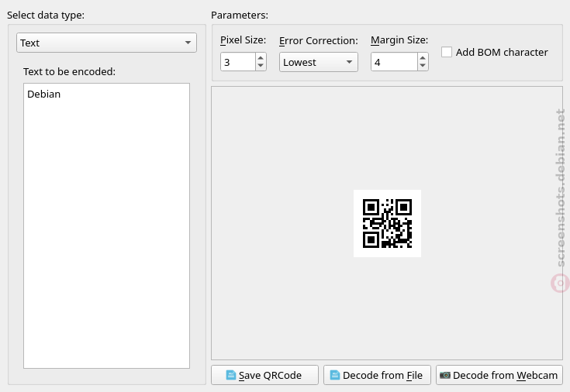Click the 'Parameters:' label
570x392 pixels.
coord(240,15)
